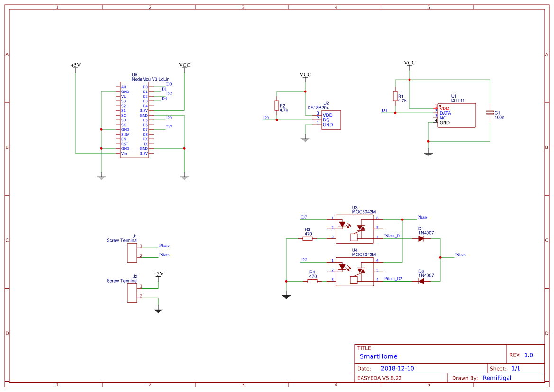This screenshot has height=392, width=554.
Task: Click the REV value 1.0
Action: (x=528, y=355)
